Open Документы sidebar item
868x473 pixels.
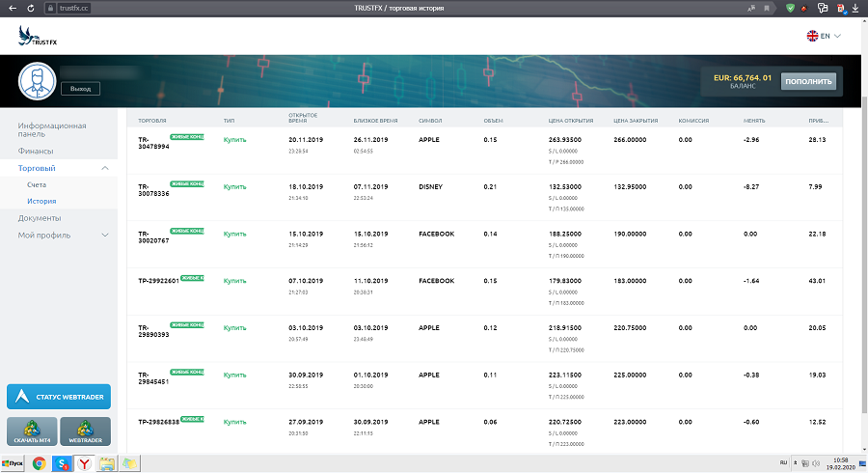tap(40, 218)
